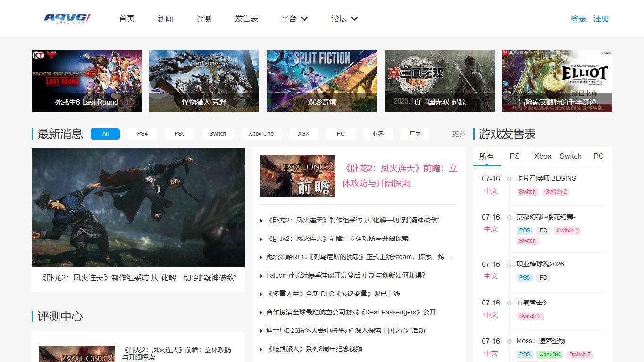Open the 双影奇境 Split Fiction banner

(x=322, y=81)
